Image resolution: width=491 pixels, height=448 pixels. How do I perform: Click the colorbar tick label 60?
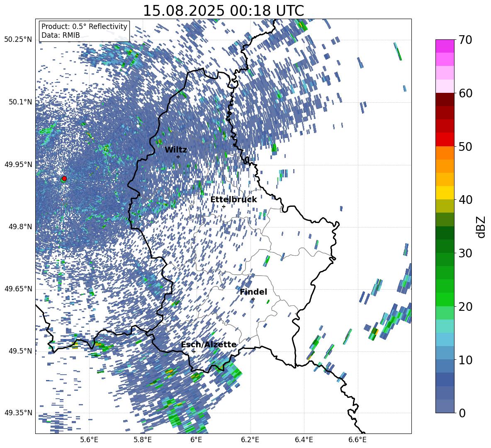click(465, 93)
